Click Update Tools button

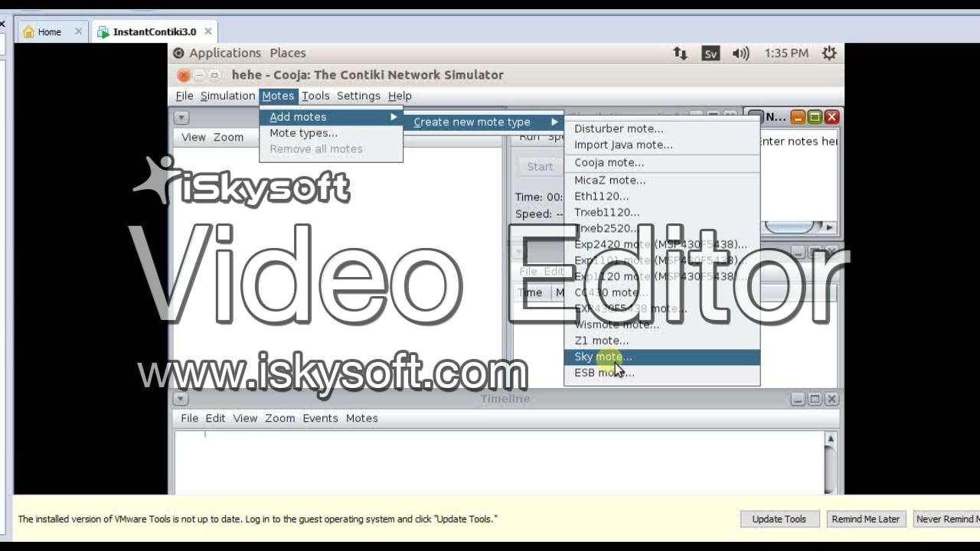click(x=779, y=519)
